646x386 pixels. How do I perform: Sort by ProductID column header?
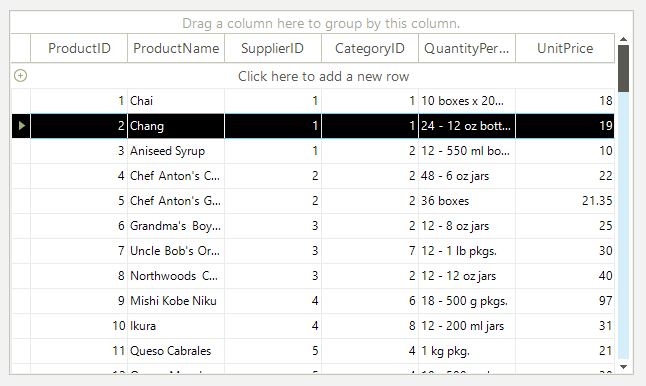pyautogui.click(x=79, y=48)
